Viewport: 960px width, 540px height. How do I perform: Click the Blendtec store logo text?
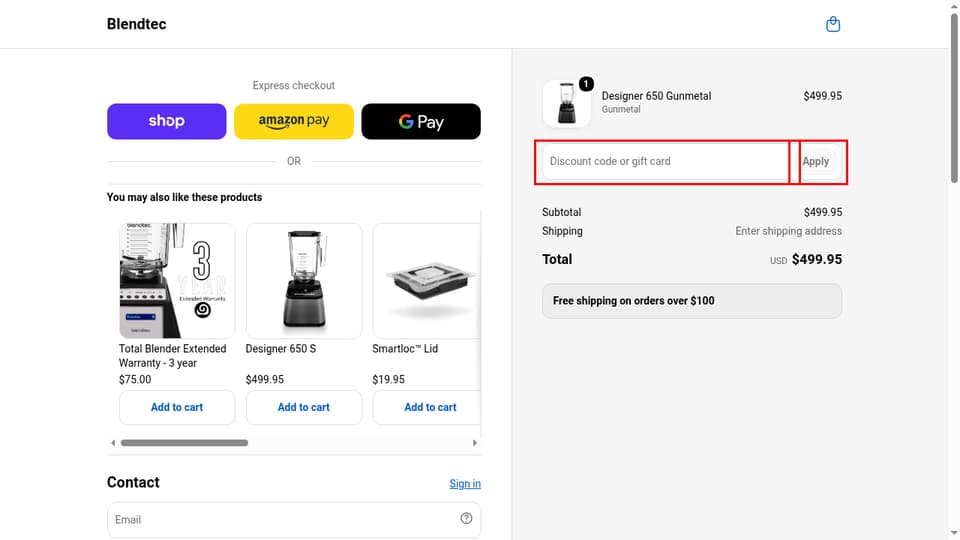pos(137,24)
